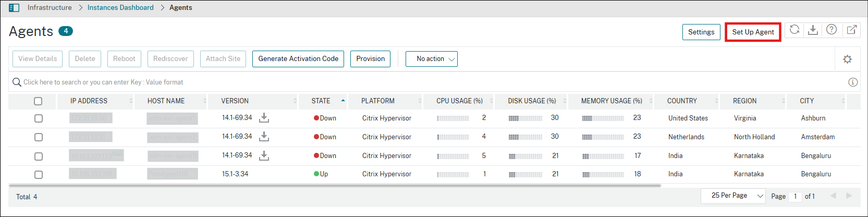Screen dimensions: 868x217
Task: Click the Amsterdam city cell
Action: click(x=818, y=137)
